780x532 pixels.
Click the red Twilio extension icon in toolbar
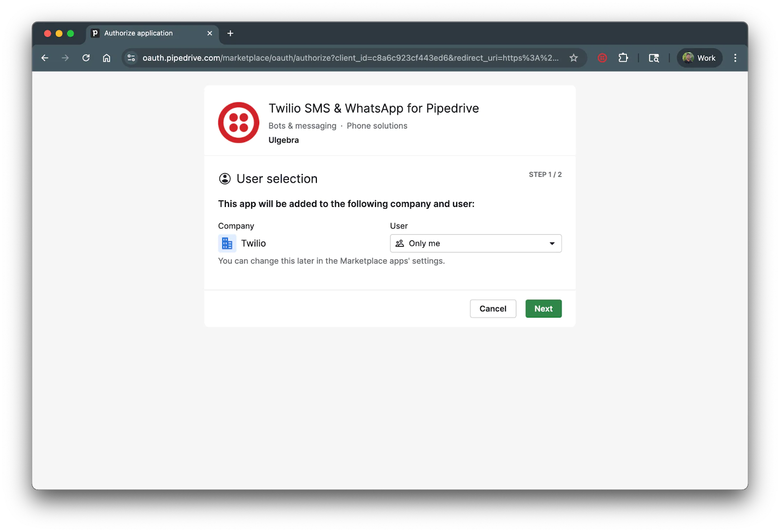[602, 57]
